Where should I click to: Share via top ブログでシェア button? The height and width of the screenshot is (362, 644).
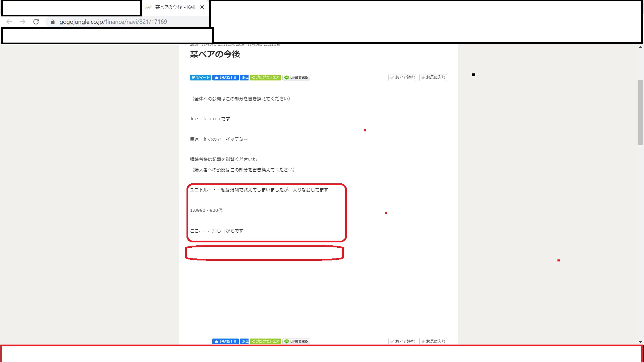point(265,77)
